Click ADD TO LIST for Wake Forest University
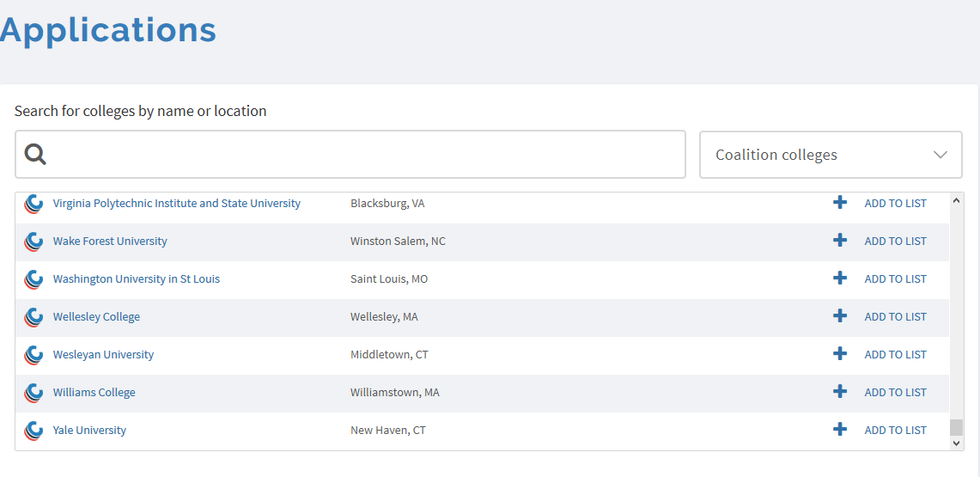The width and height of the screenshot is (980, 477). pos(896,242)
